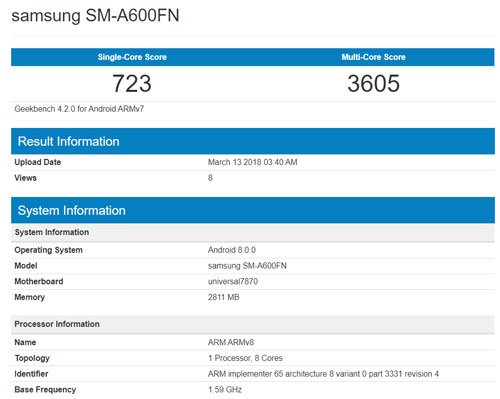Click the Model value samsung SM-A600FN
This screenshot has width=500, height=399.
point(247,266)
